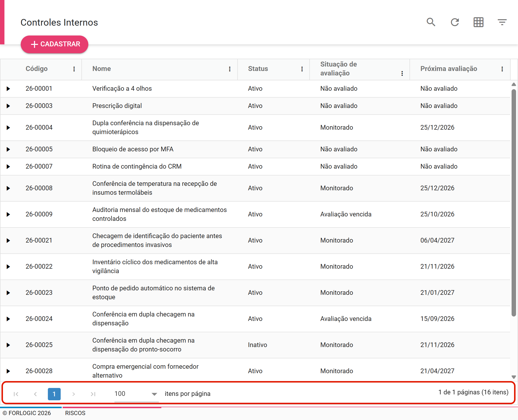Image resolution: width=518 pixels, height=420 pixels.
Task: Open Próxima avaliação column menu
Action: click(502, 69)
